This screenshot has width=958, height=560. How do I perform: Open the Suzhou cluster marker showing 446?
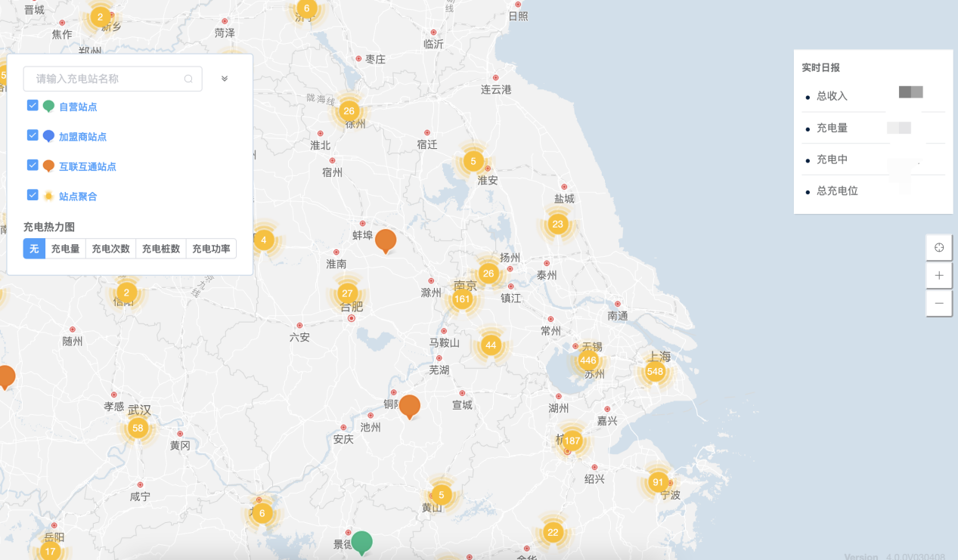pyautogui.click(x=588, y=360)
